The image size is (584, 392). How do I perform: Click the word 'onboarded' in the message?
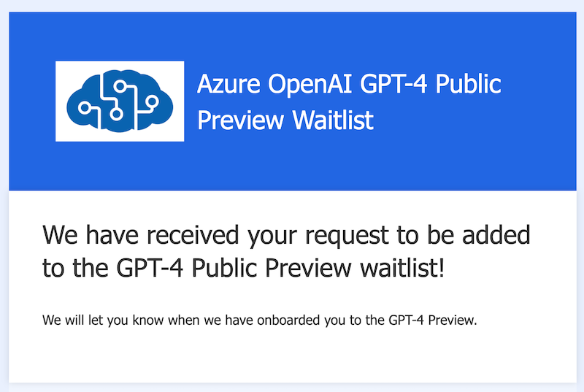pyautogui.click(x=288, y=320)
